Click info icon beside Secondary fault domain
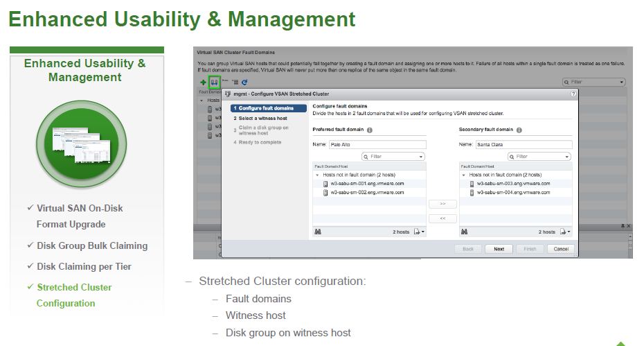The height and width of the screenshot is (346, 644). click(519, 130)
